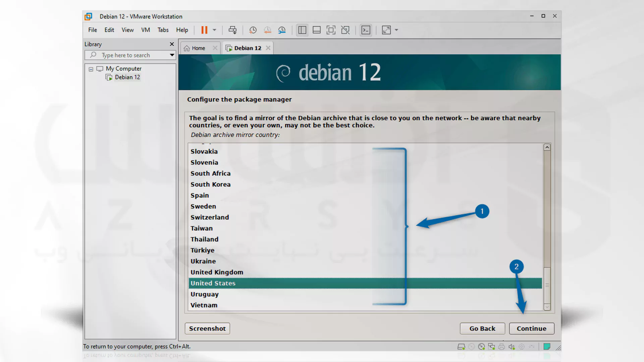Click the sound card status icon

coord(512,347)
